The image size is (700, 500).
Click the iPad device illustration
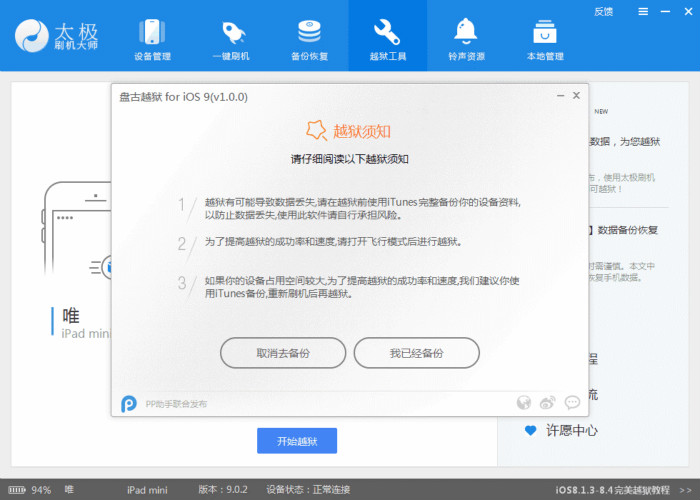coord(77,230)
